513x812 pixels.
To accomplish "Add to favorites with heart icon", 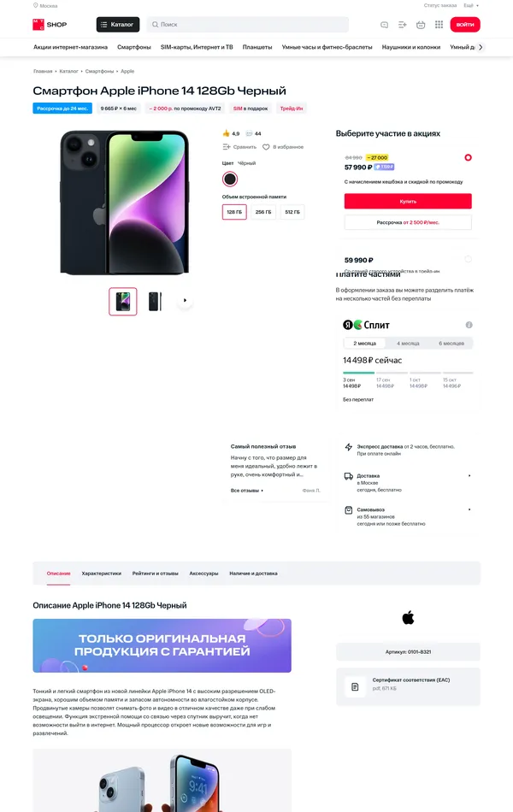I will (266, 147).
